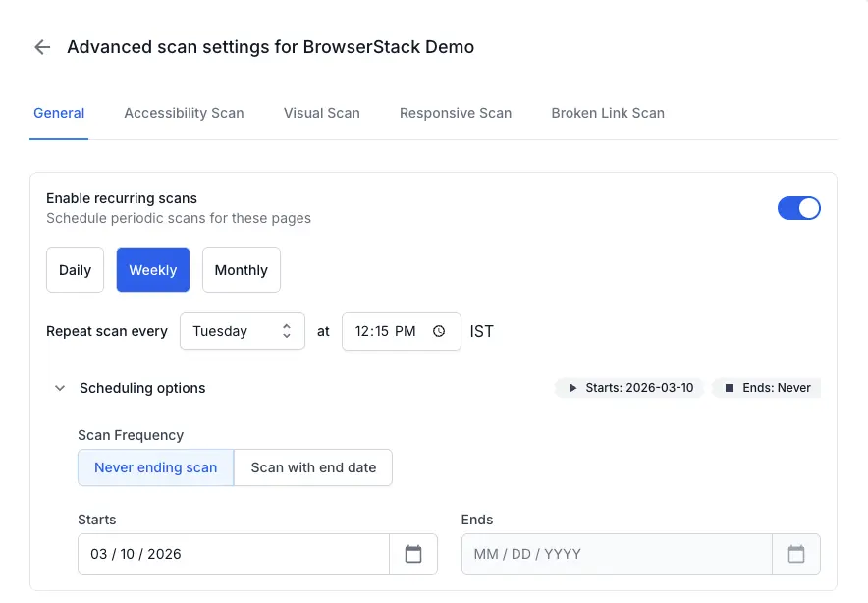This screenshot has height=603, width=868.
Task: Switch to the Accessibility Scan tab
Action: [184, 113]
